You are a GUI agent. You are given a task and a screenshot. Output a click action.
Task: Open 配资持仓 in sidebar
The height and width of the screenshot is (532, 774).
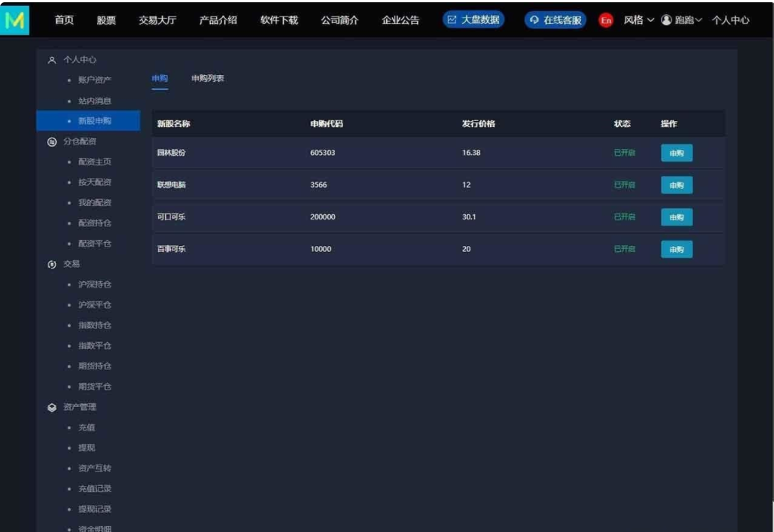(95, 223)
